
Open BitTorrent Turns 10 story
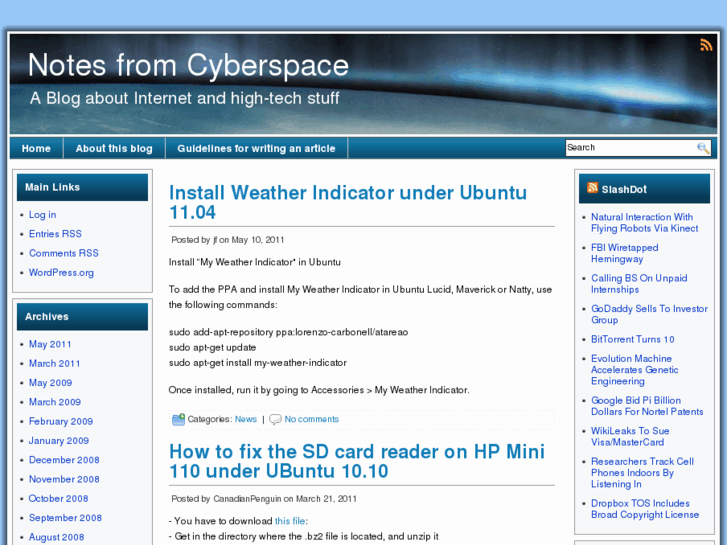[x=632, y=340]
